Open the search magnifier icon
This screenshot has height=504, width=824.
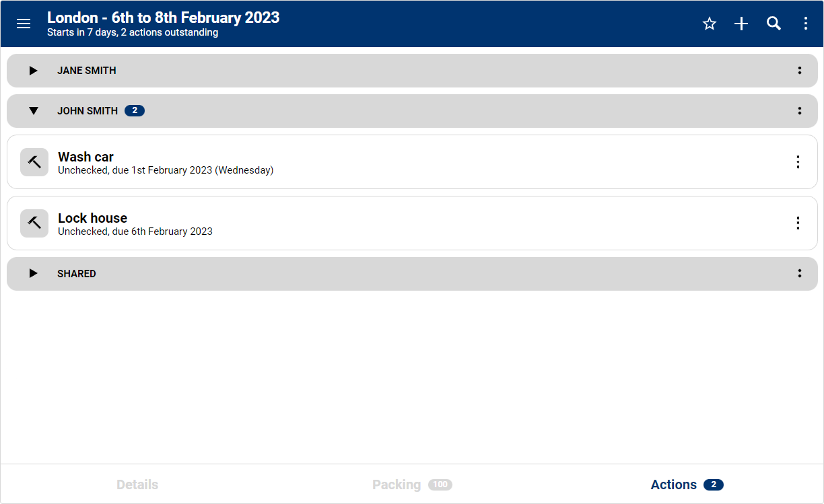(x=774, y=24)
